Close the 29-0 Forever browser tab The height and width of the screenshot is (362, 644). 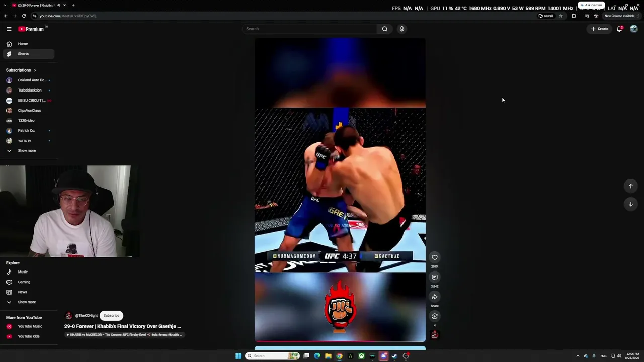point(64,5)
